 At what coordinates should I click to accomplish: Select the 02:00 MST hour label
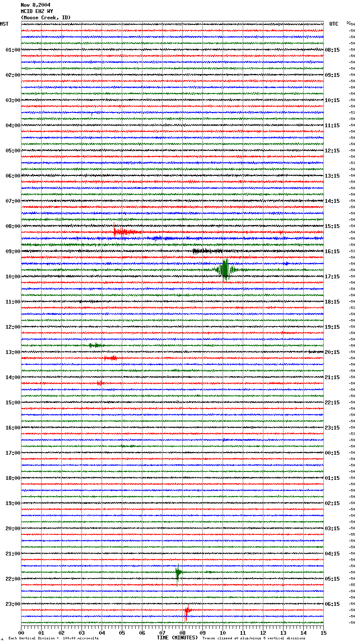point(13,75)
